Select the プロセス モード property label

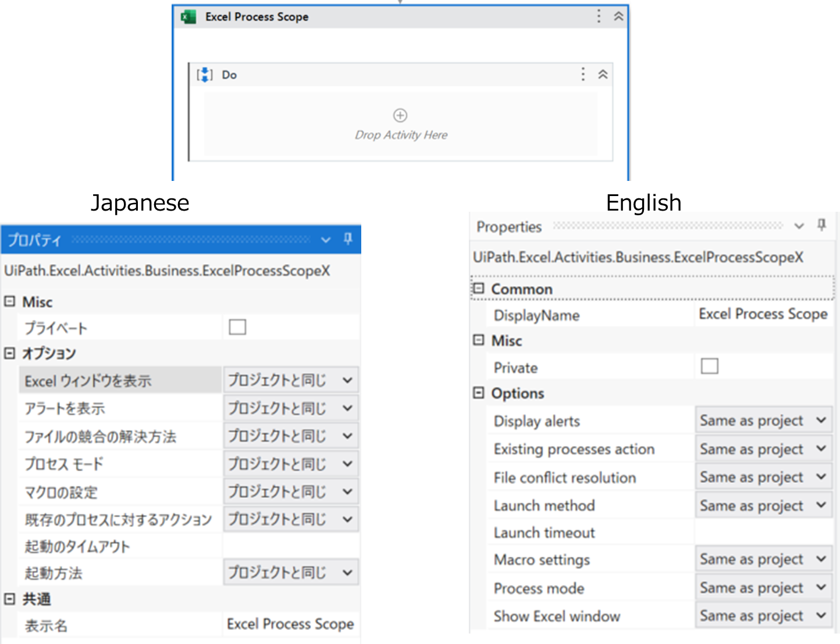pos(64,464)
